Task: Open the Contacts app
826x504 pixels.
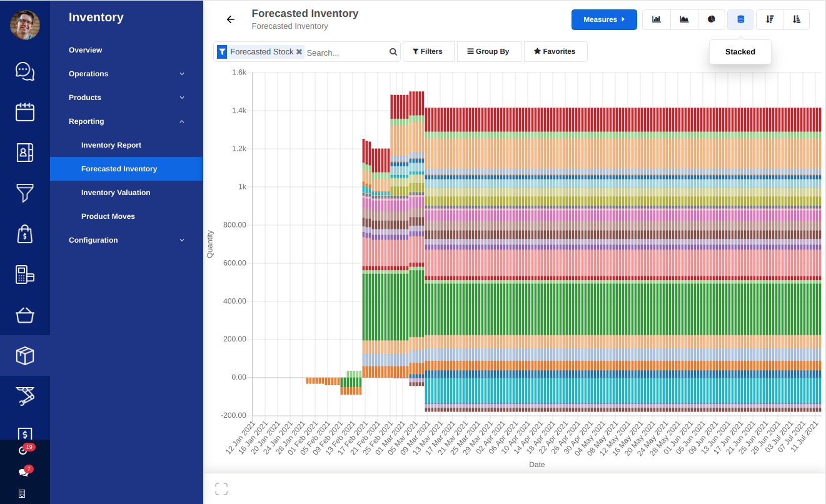Action: [x=24, y=153]
